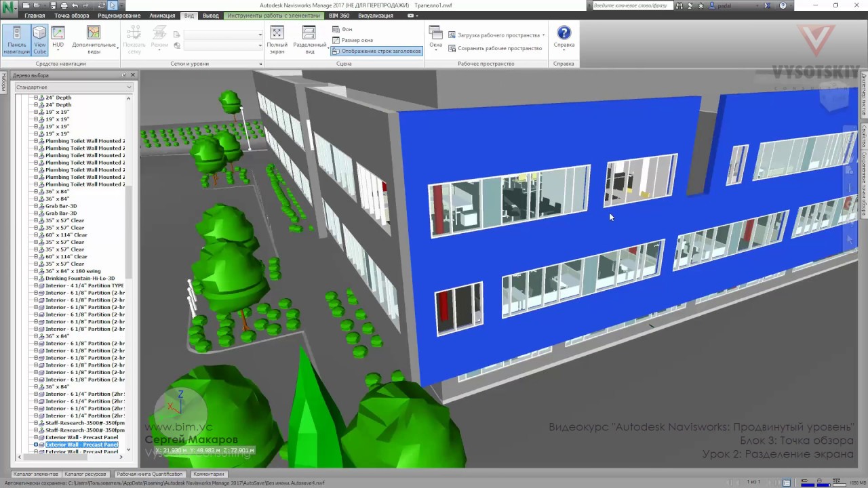Click Размер окна window size option

[352, 40]
